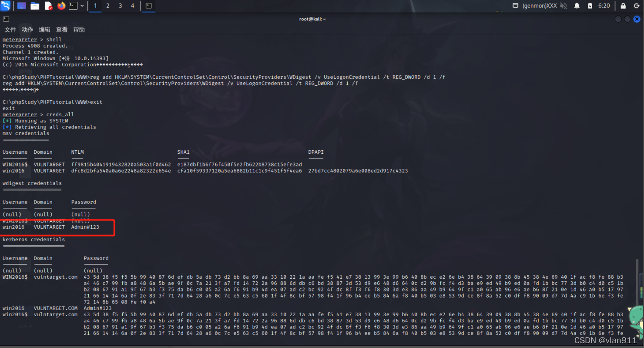Switch to workspace 2
Image resolution: width=644 pixels, height=348 pixels.
click(108, 6)
